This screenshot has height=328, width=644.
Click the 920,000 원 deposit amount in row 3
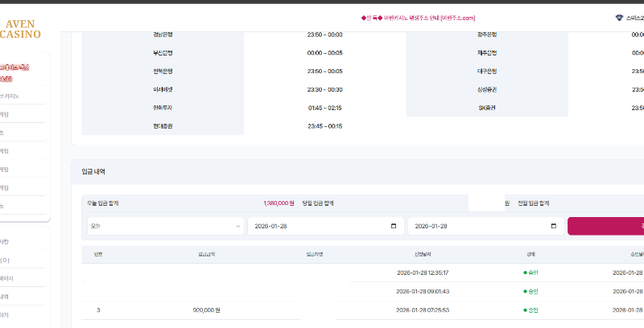click(207, 310)
